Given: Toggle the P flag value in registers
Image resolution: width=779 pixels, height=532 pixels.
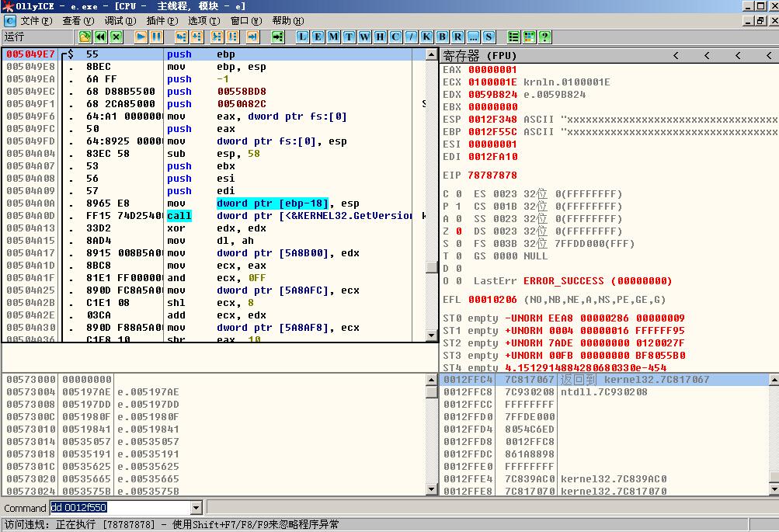Looking at the screenshot, I should [458, 207].
